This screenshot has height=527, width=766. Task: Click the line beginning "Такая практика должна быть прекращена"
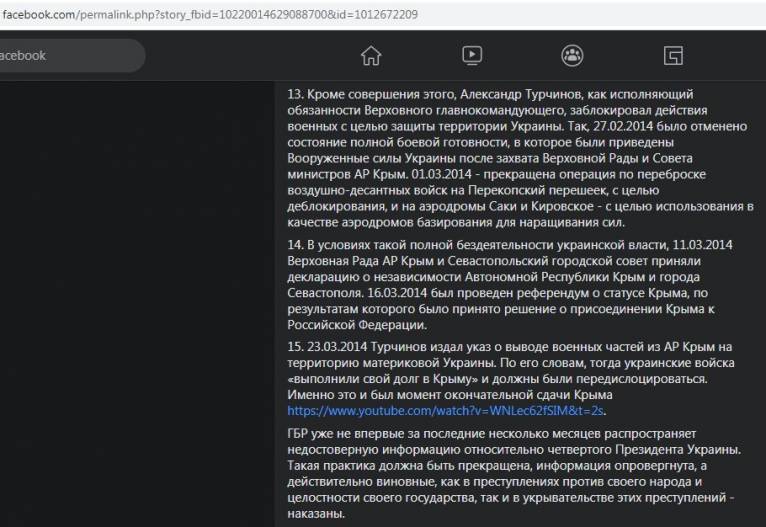[x=497, y=465]
